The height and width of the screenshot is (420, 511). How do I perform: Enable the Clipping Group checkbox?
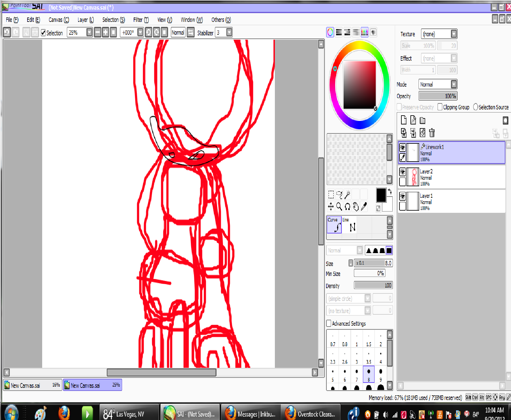click(x=440, y=107)
